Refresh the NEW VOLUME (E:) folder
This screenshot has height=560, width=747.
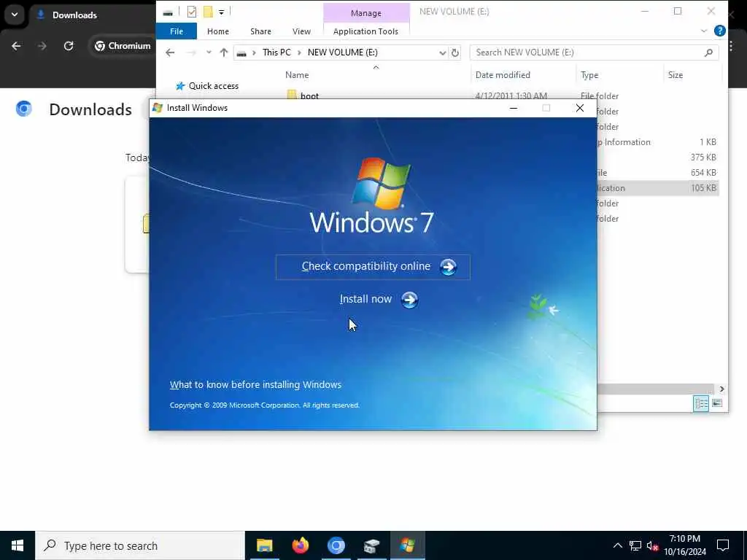tap(455, 52)
